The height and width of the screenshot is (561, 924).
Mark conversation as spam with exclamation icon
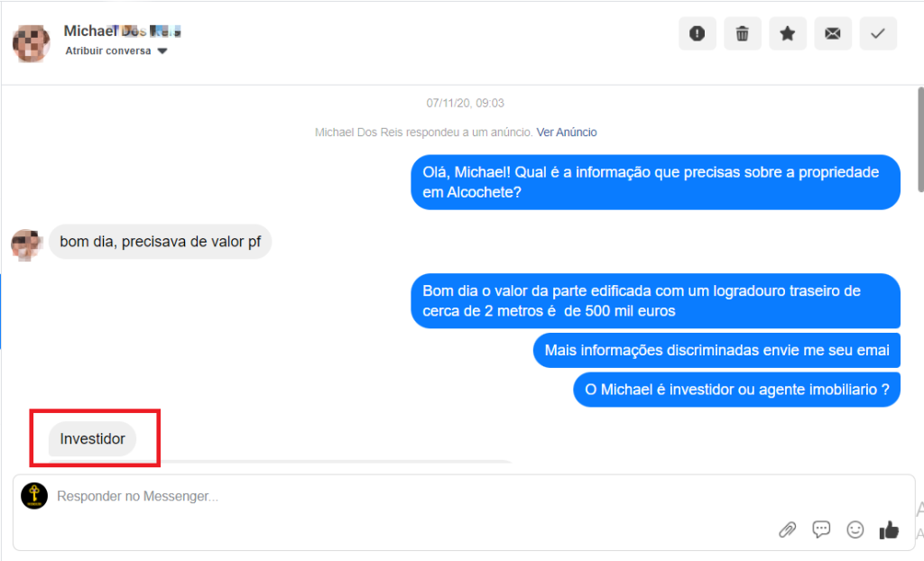point(698,33)
